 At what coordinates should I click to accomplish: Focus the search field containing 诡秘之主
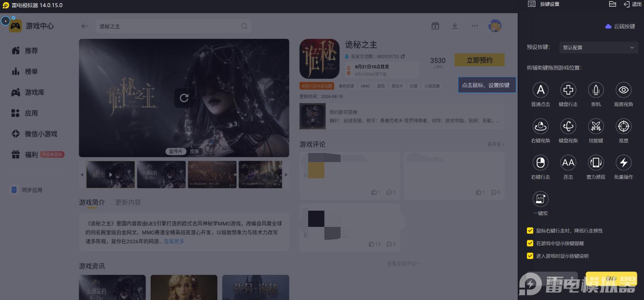click(x=173, y=26)
